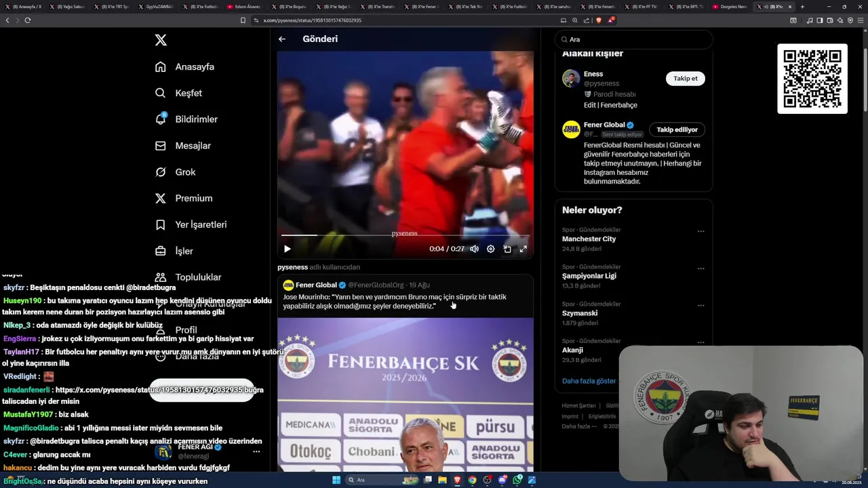
Task: Click the Ara search field on X
Action: tap(634, 39)
